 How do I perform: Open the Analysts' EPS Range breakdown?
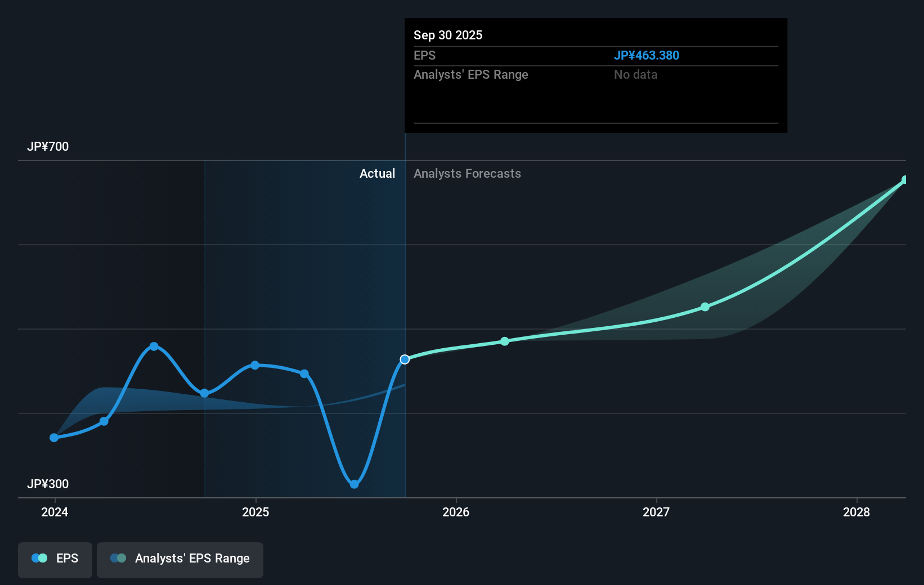[x=471, y=74]
